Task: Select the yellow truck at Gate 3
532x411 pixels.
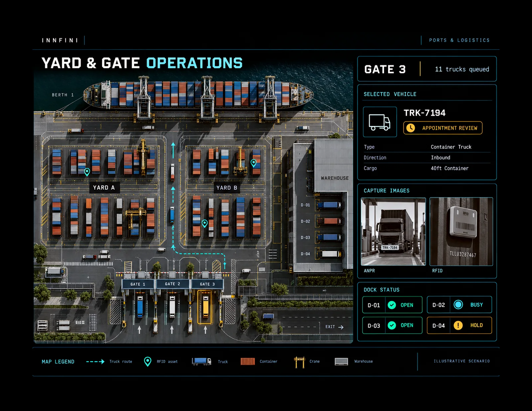Action: [205, 306]
